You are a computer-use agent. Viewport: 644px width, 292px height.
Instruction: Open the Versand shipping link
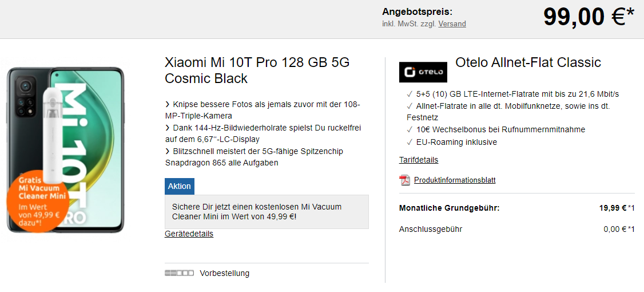tap(452, 24)
